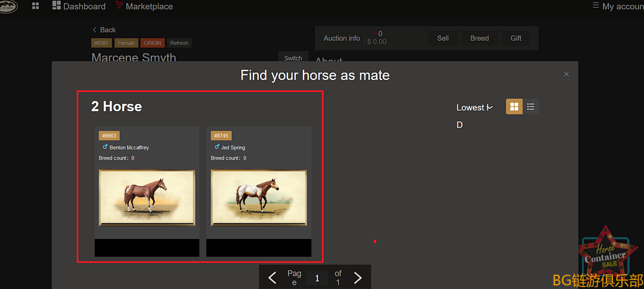Refresh the horse details

click(x=179, y=43)
